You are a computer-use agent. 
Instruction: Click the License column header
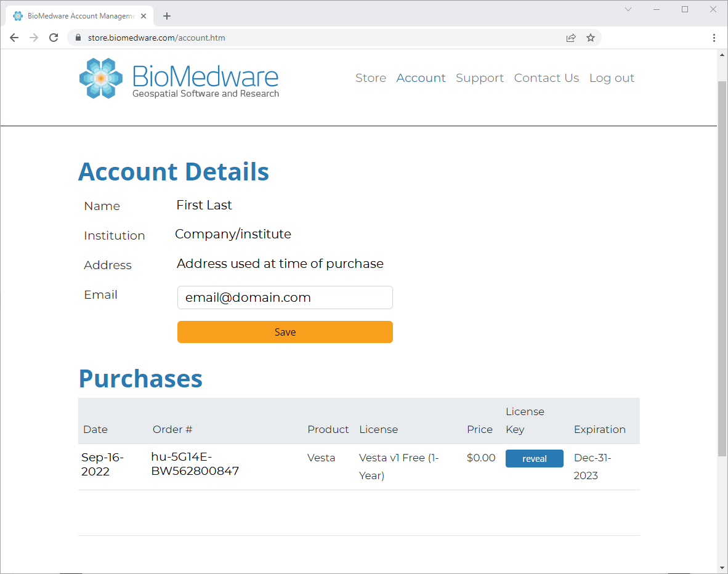378,429
